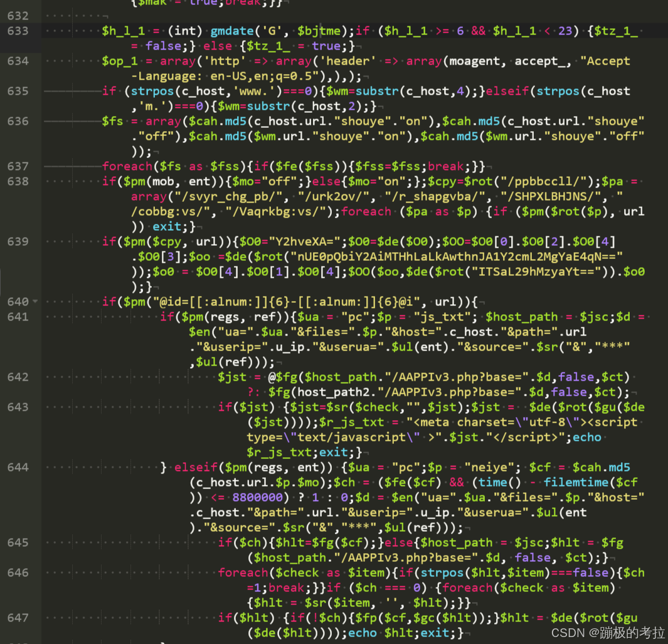Image resolution: width=668 pixels, height=644 pixels.
Task: Select line number 636 in gutter
Action: tap(18, 122)
